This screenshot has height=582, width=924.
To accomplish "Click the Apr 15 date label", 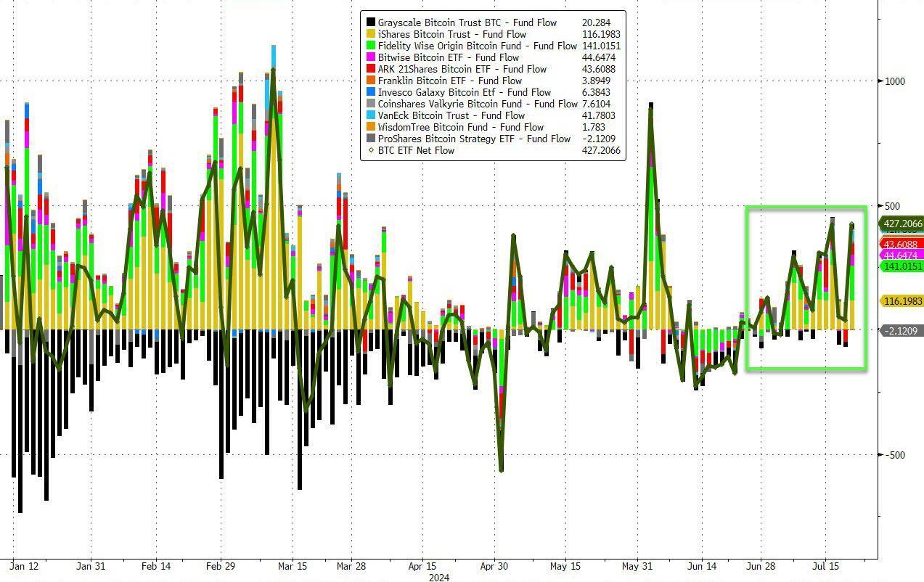I will [422, 566].
